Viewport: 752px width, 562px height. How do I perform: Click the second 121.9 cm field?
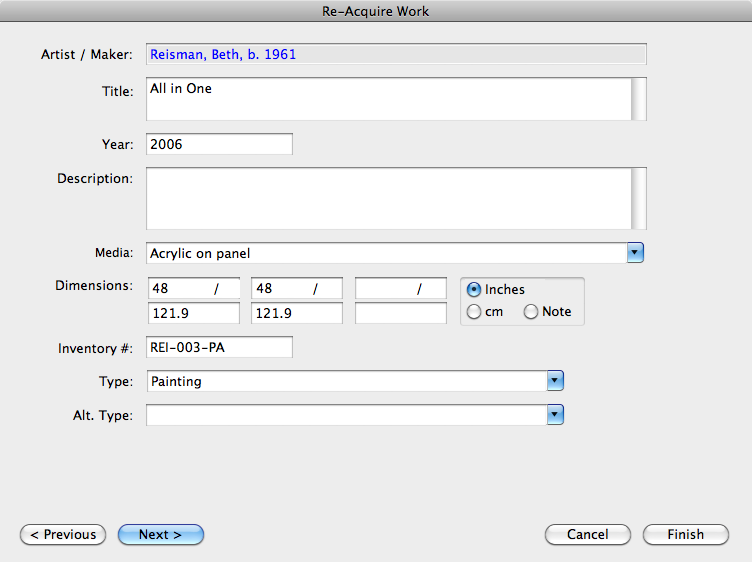coord(296,314)
